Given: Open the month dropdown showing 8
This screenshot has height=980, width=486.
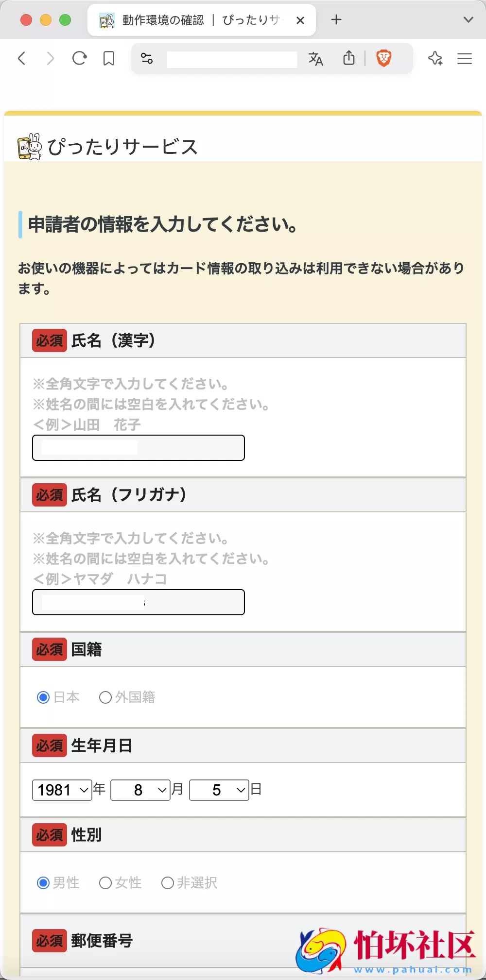Looking at the screenshot, I should click(140, 790).
